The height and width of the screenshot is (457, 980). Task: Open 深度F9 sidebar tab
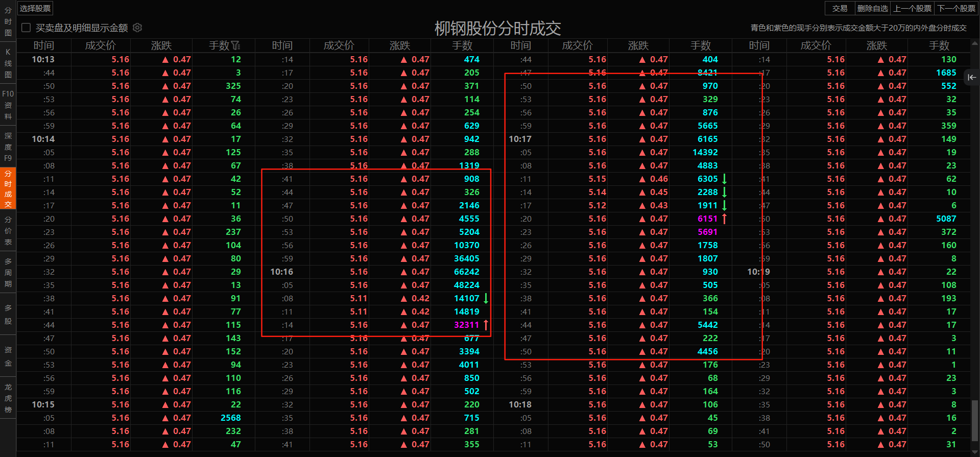(8, 147)
